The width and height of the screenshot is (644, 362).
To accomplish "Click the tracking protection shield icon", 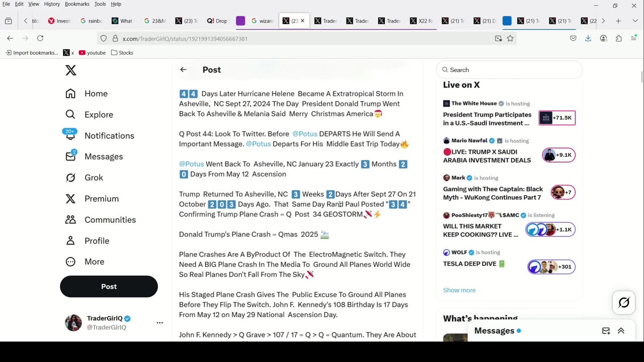I will coord(104,38).
